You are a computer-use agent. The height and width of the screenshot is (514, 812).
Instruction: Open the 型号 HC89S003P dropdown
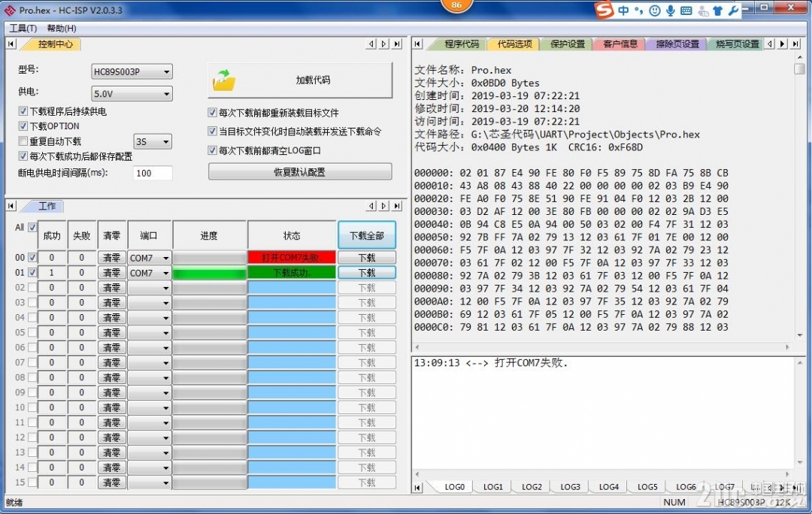click(x=132, y=71)
